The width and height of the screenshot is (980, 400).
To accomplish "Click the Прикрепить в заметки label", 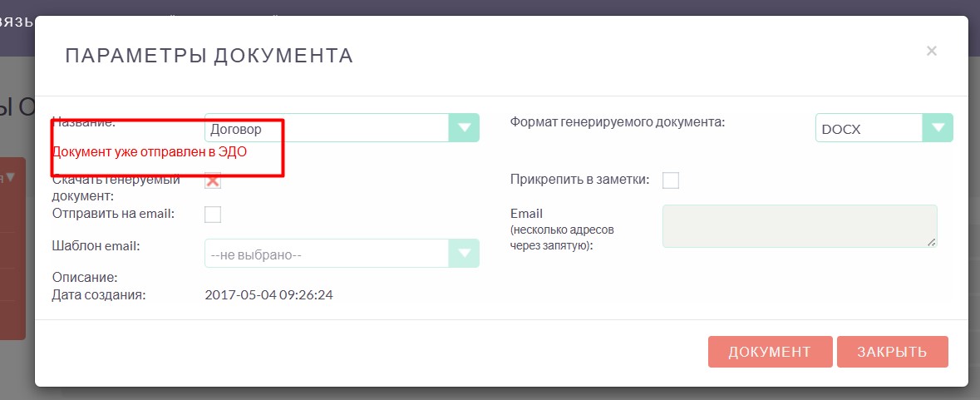I will click(579, 180).
